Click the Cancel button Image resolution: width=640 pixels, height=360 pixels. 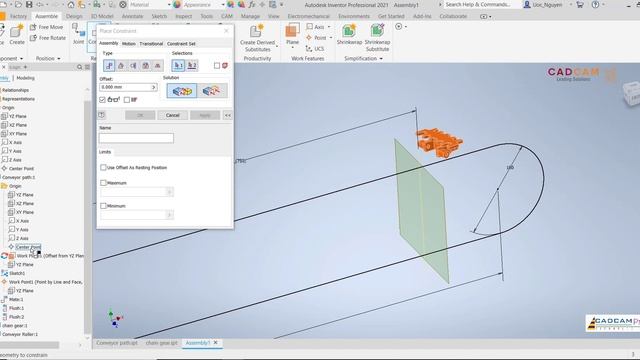(173, 115)
